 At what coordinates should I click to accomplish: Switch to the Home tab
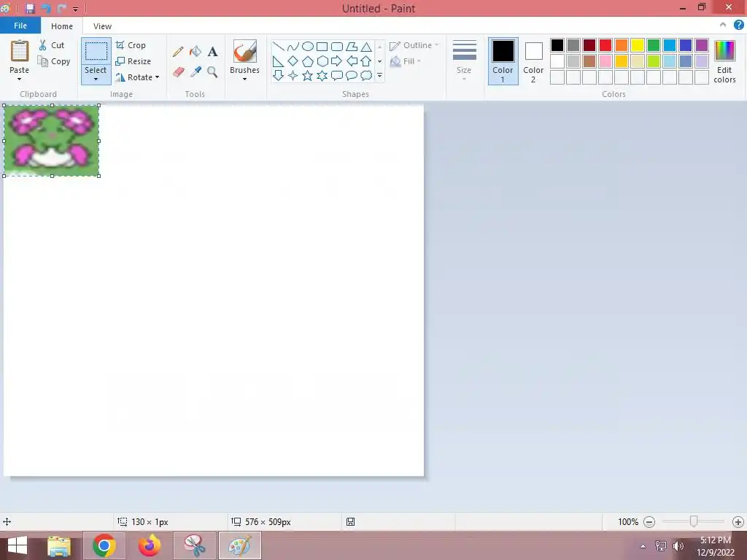[62, 26]
